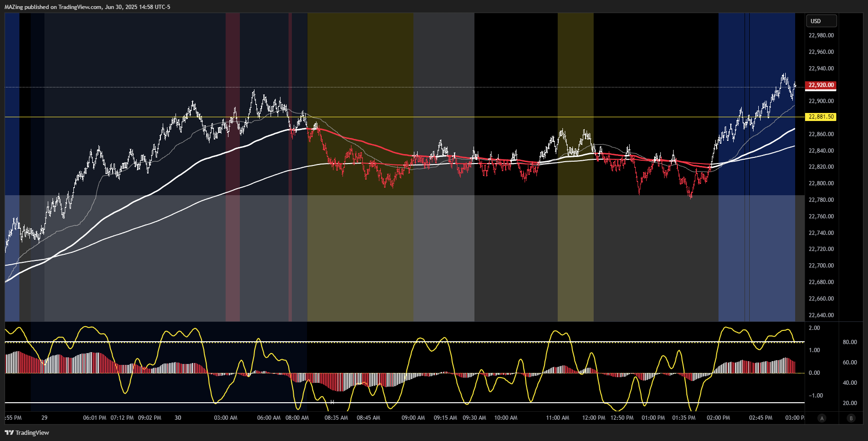
Task: Click the 60.00 indicator scale value
Action: [x=850, y=363]
